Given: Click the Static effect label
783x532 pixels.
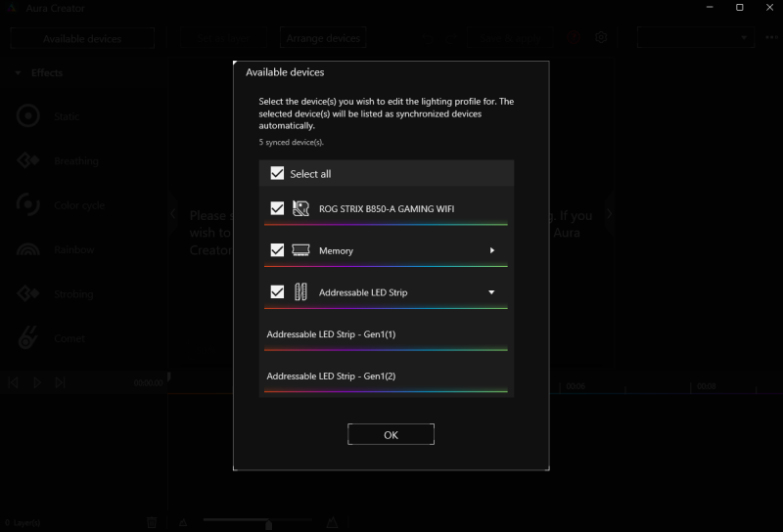Looking at the screenshot, I should (67, 116).
